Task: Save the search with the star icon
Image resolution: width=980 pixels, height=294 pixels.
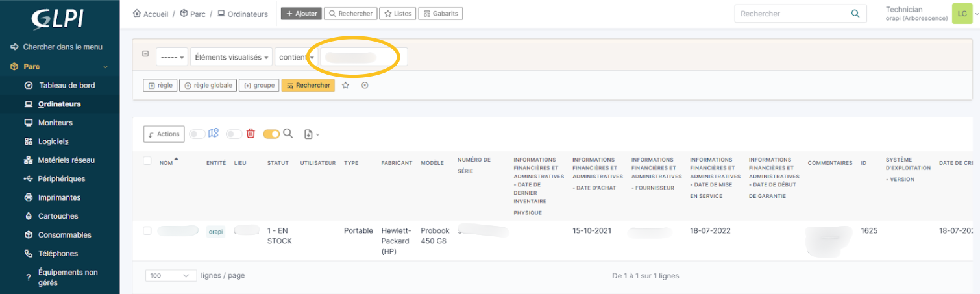Action: tap(345, 85)
